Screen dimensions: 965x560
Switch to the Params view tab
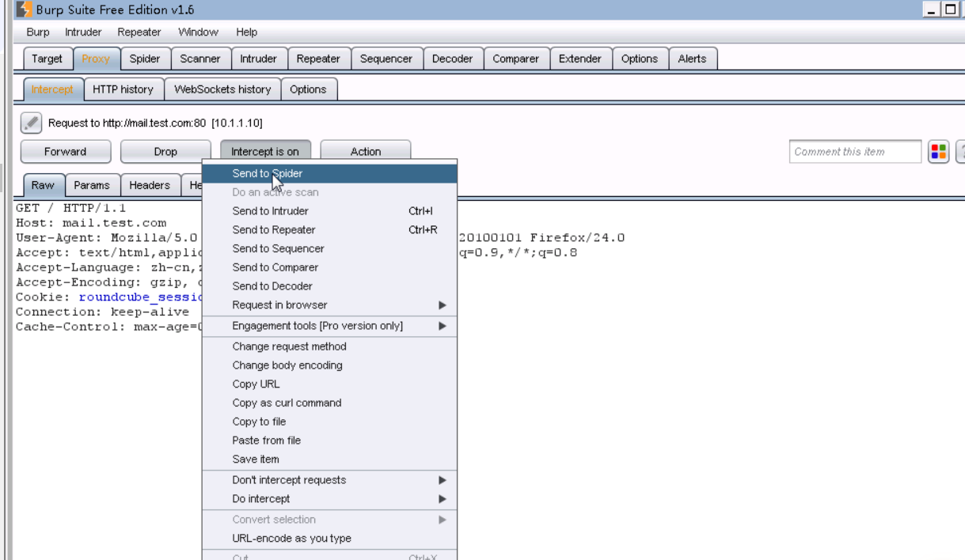[92, 185]
